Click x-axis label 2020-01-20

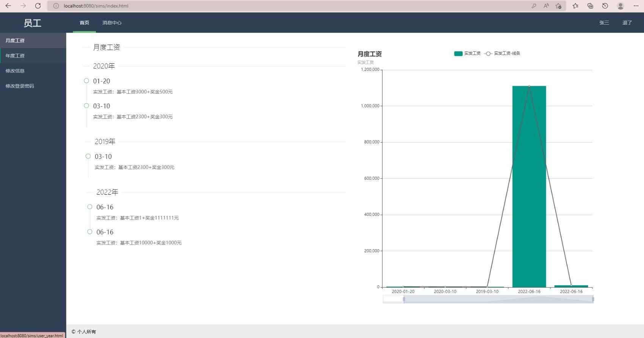(x=403, y=292)
